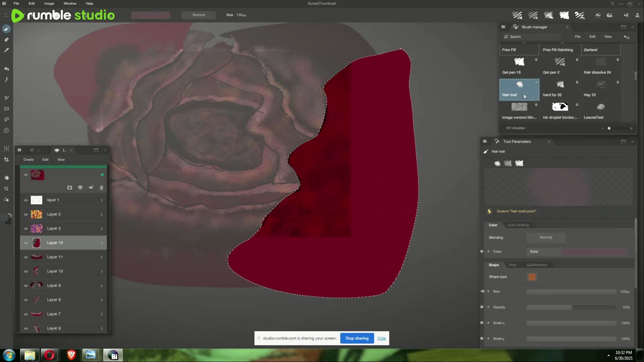Expand Layer 9 options chevron

point(102,286)
